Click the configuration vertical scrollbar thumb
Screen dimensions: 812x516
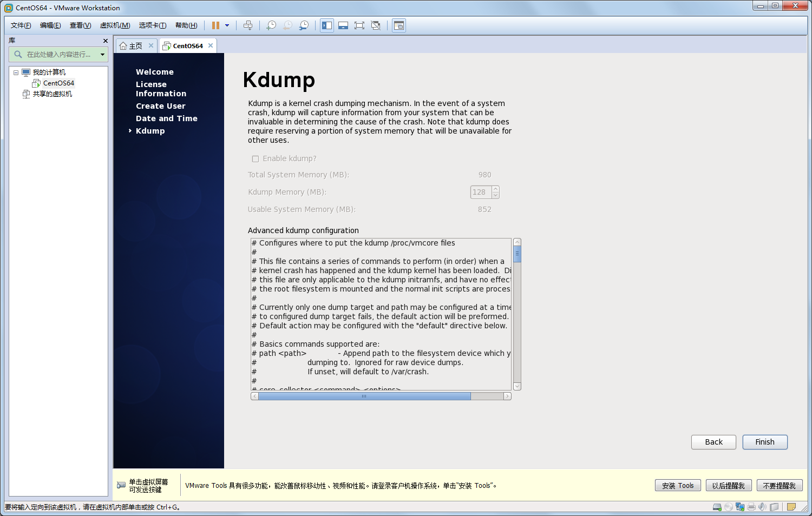click(x=517, y=254)
